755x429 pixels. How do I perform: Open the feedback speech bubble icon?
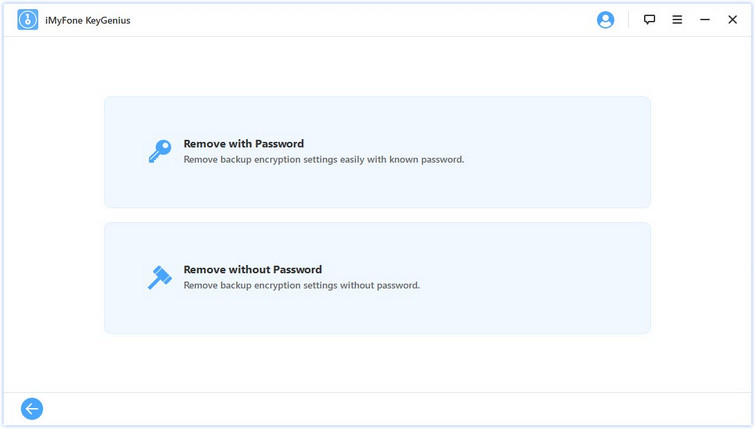649,20
